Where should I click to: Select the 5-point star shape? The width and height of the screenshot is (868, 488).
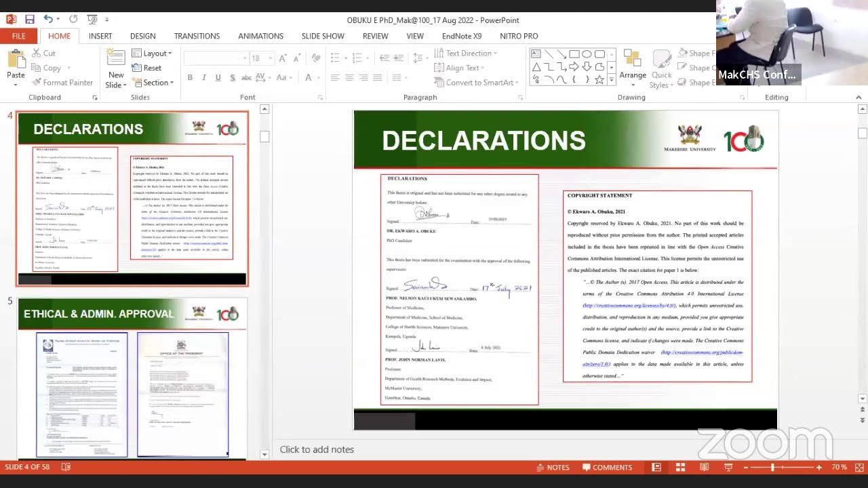point(599,79)
